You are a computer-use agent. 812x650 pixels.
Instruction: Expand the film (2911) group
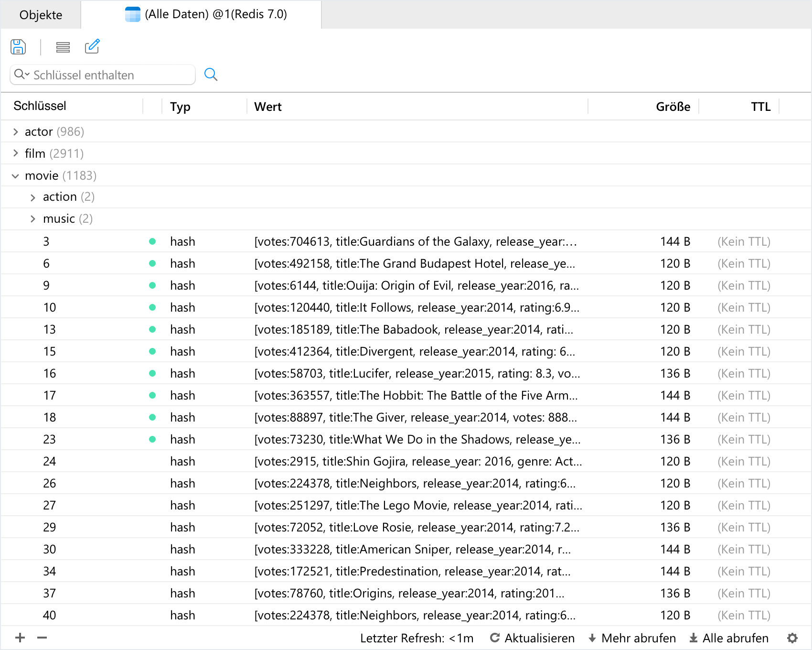coord(16,153)
